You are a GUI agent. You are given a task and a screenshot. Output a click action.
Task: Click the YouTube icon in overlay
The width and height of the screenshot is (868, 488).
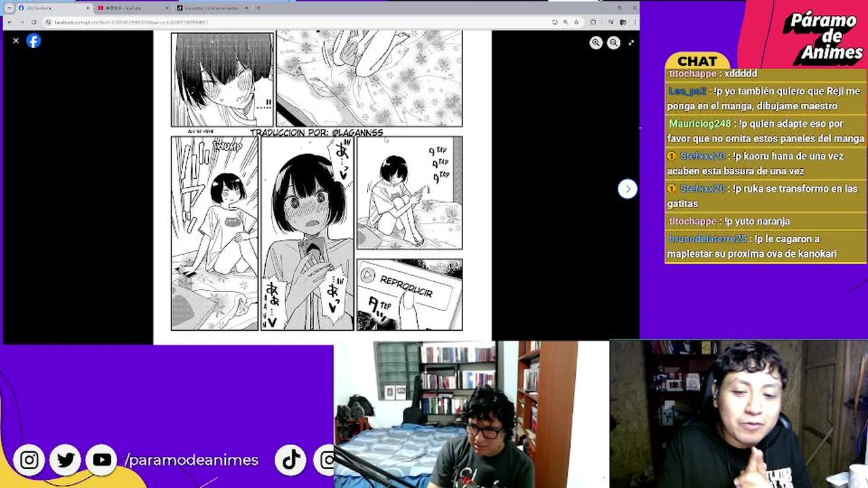(x=102, y=460)
